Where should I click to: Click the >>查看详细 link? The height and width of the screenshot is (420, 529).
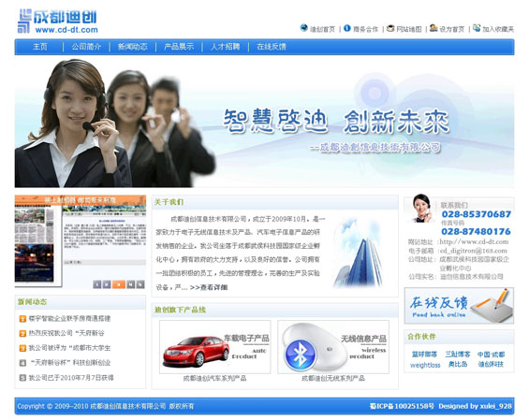(x=209, y=287)
